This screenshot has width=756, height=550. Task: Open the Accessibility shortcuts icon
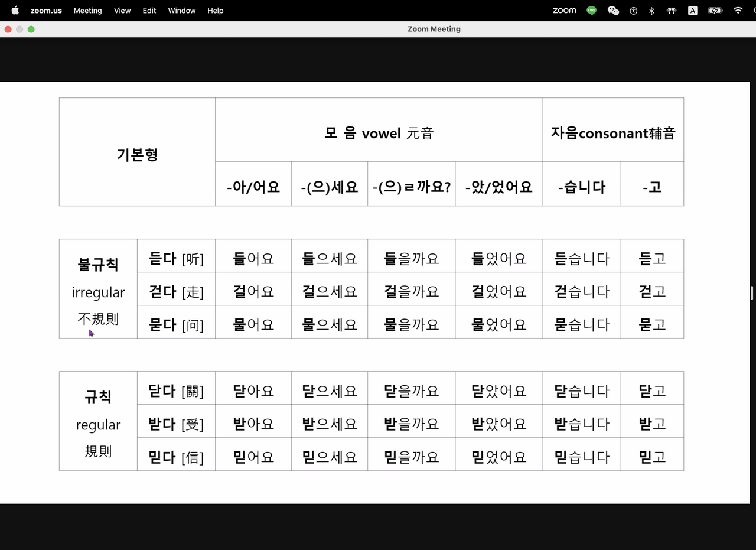click(x=633, y=11)
